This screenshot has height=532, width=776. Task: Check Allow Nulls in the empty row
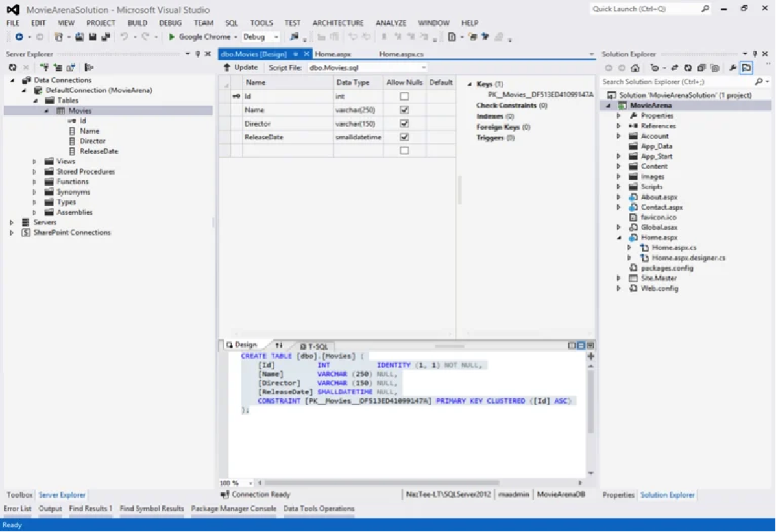[x=404, y=151]
